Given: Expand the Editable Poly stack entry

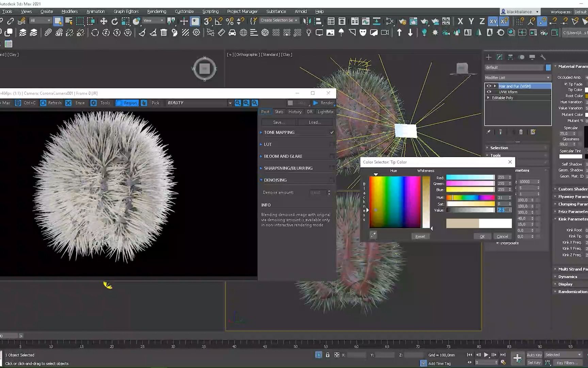Looking at the screenshot, I should click(x=488, y=98).
